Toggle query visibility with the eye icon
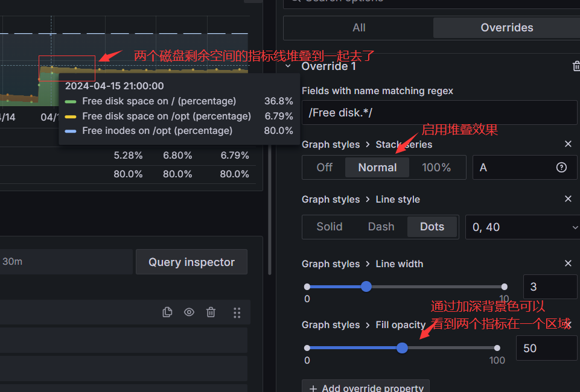The image size is (580, 392). [x=189, y=312]
